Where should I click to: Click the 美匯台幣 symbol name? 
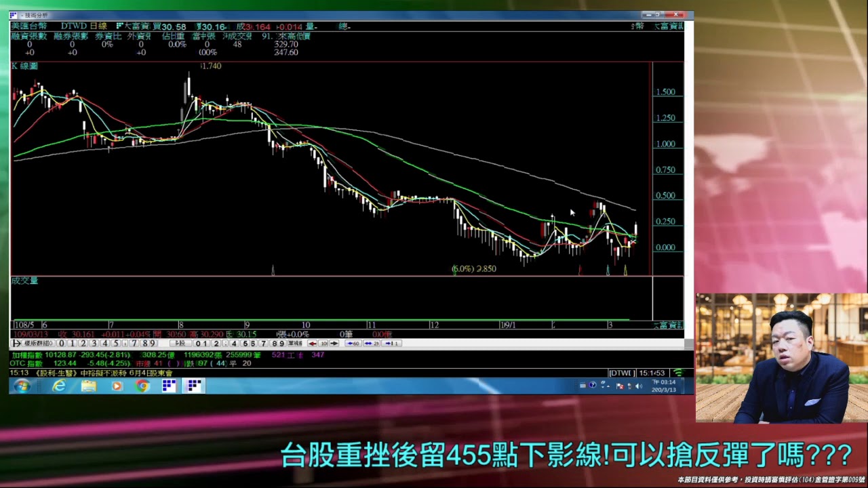pyautogui.click(x=29, y=26)
